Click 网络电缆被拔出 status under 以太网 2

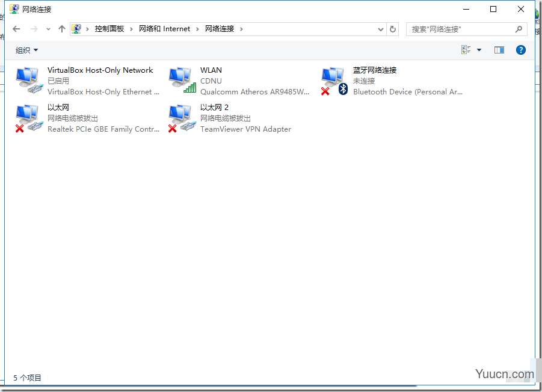(226, 118)
